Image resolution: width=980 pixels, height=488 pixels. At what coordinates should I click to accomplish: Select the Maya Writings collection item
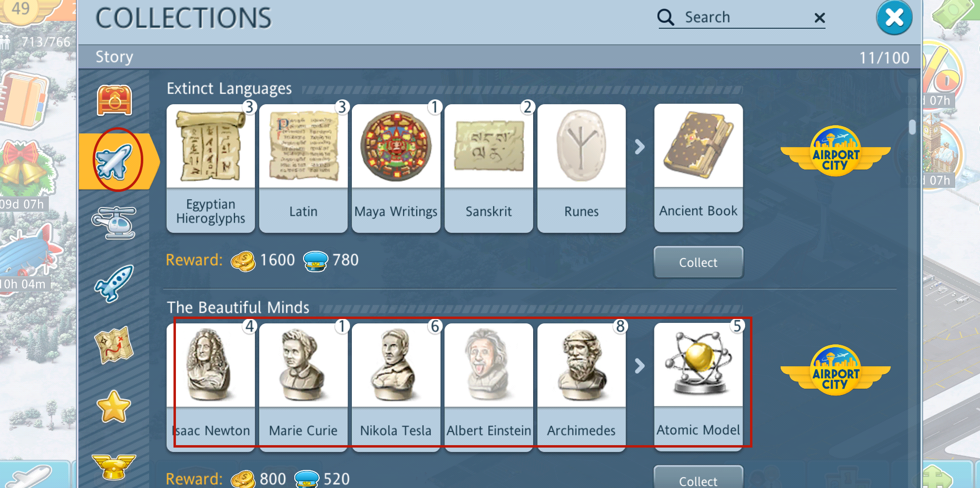click(396, 168)
